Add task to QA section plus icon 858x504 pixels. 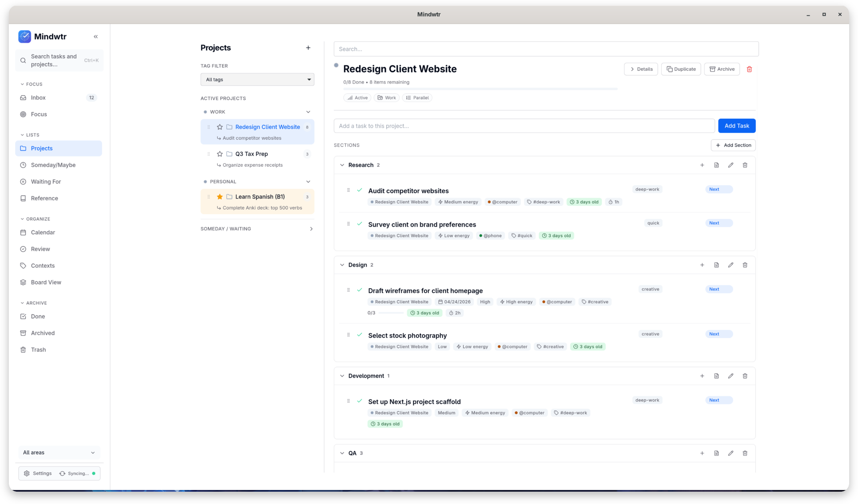click(x=702, y=453)
